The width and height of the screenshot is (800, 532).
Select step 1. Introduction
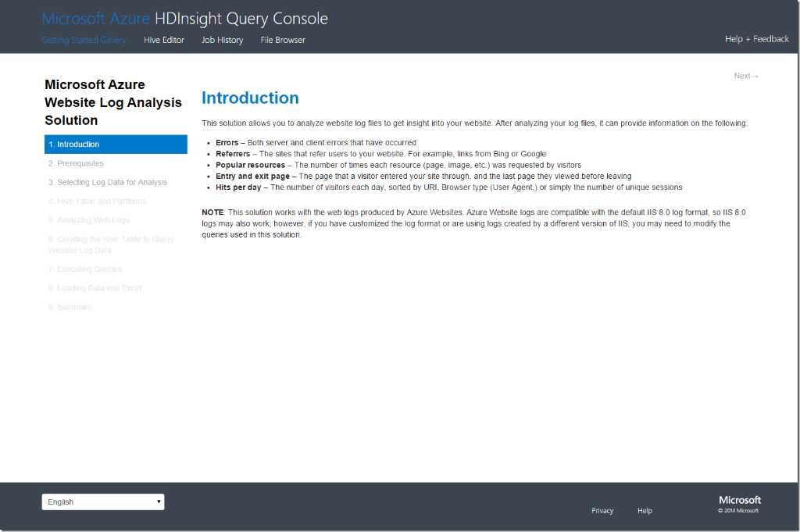pos(116,145)
